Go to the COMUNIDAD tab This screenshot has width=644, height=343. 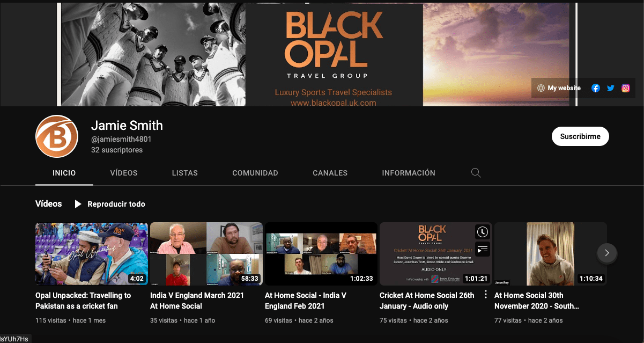pyautogui.click(x=255, y=173)
